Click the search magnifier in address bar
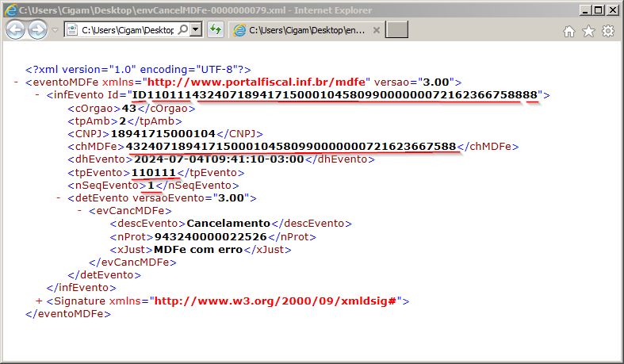 (182, 30)
